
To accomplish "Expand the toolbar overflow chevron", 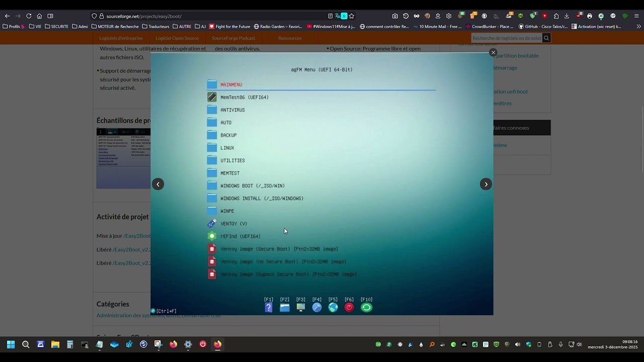I will click(x=638, y=26).
